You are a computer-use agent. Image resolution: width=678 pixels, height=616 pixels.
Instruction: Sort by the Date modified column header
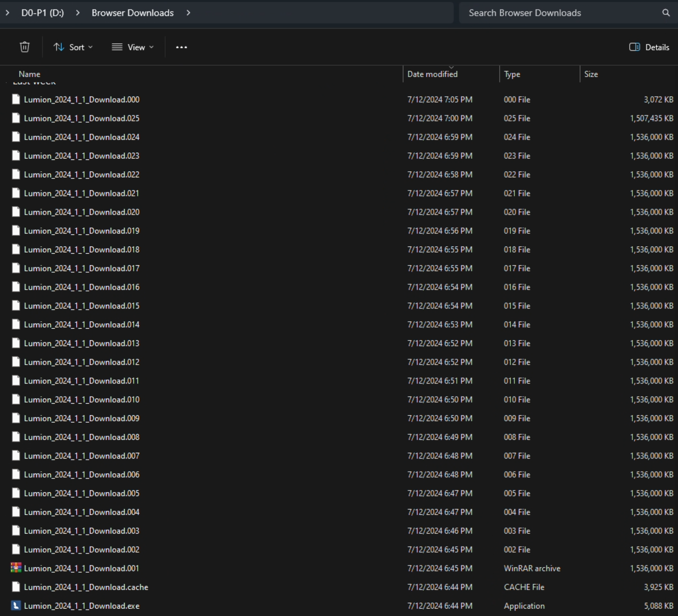click(432, 74)
